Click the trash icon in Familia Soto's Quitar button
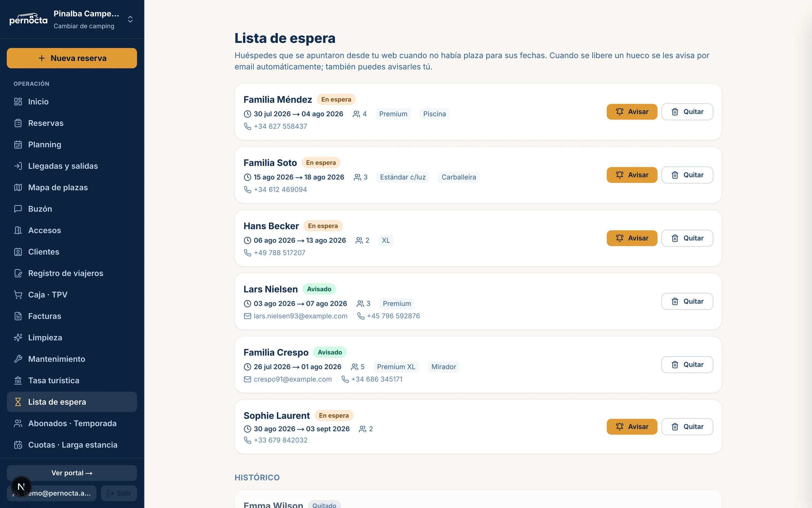 click(x=675, y=175)
